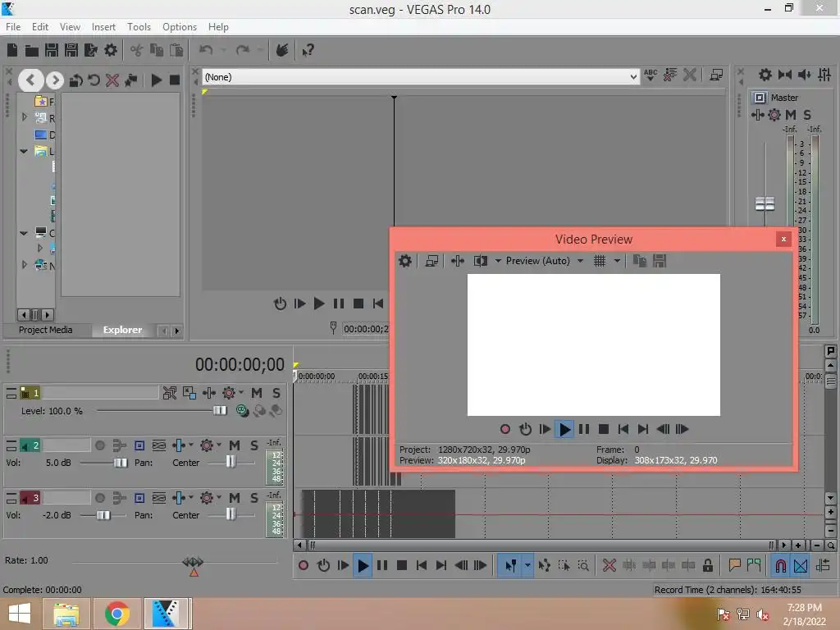This screenshot has height=630, width=840.
Task: Mute video track 1
Action: [257, 393]
